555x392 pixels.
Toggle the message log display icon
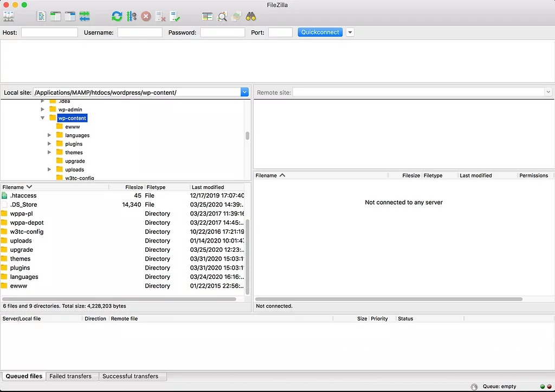pos(41,16)
